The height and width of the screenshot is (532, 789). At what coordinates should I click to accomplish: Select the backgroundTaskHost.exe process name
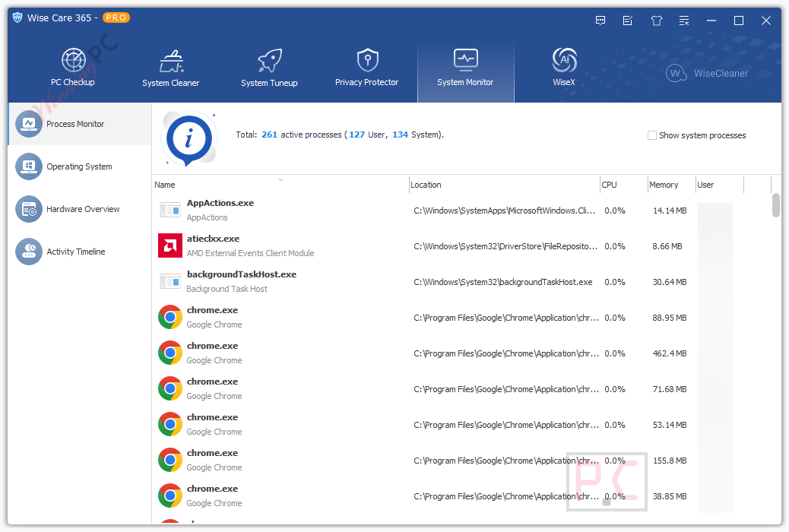click(x=242, y=274)
